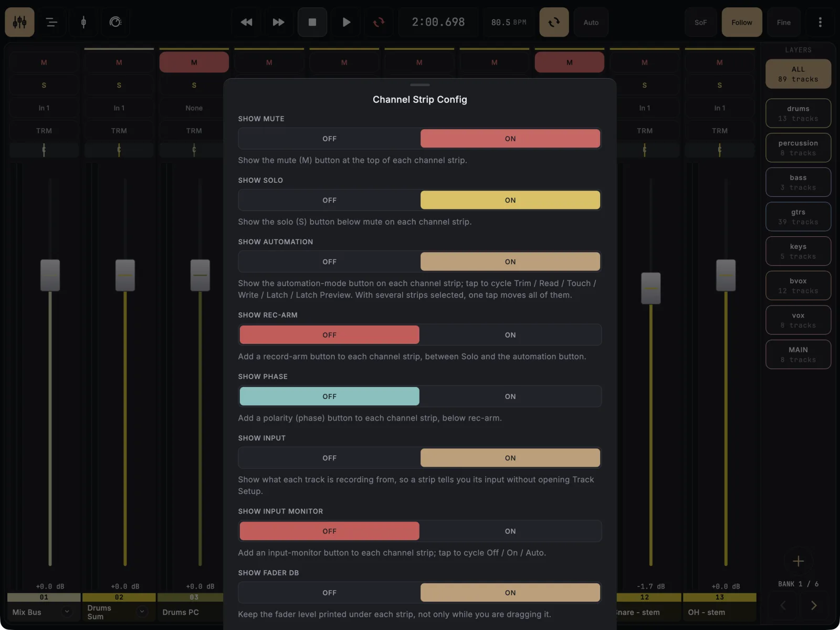Rewind the transport

click(246, 22)
